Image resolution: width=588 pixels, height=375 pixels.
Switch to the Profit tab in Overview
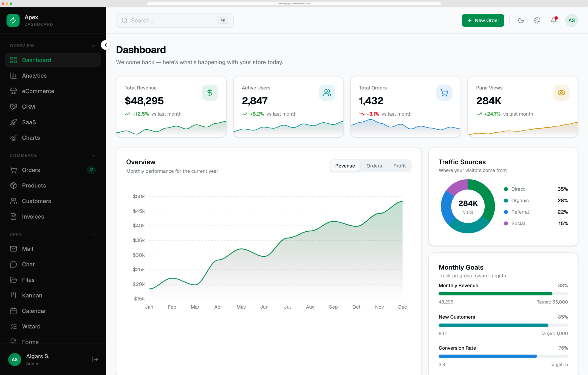click(x=399, y=166)
